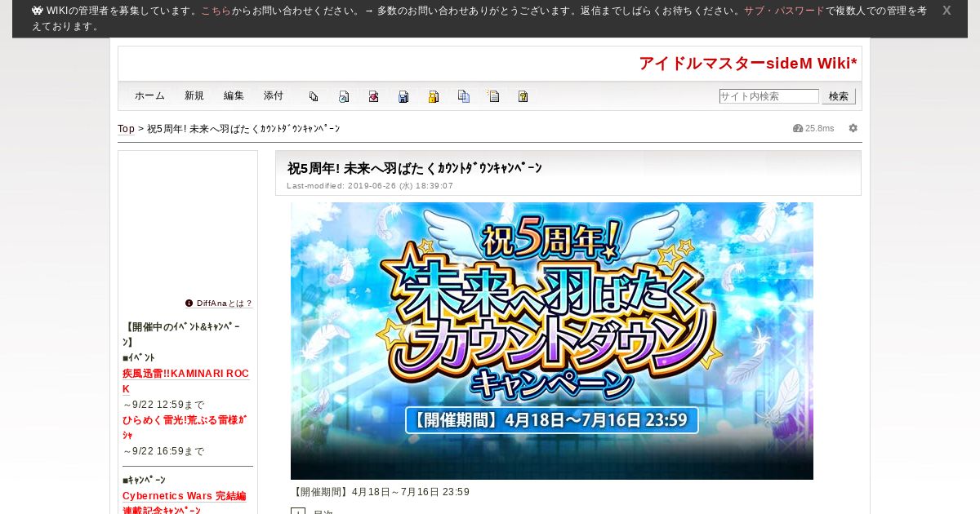Open backup via the floppy disk icon

403,96
